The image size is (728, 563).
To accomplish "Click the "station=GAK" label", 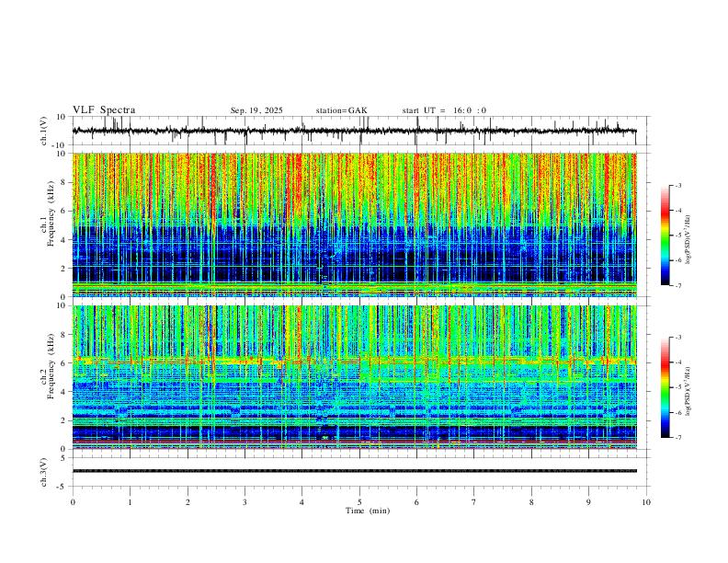I will (341, 110).
